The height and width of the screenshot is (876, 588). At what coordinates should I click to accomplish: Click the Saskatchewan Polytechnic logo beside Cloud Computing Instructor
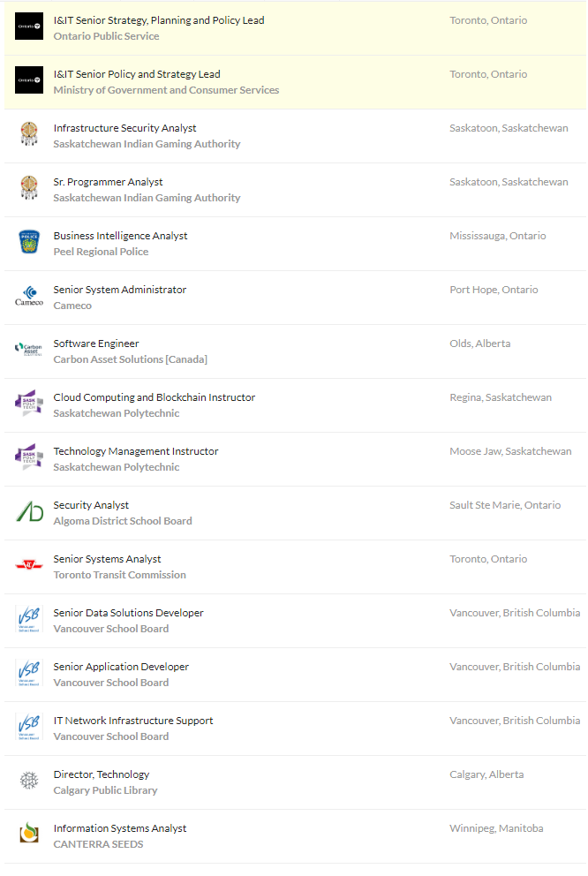(x=29, y=404)
